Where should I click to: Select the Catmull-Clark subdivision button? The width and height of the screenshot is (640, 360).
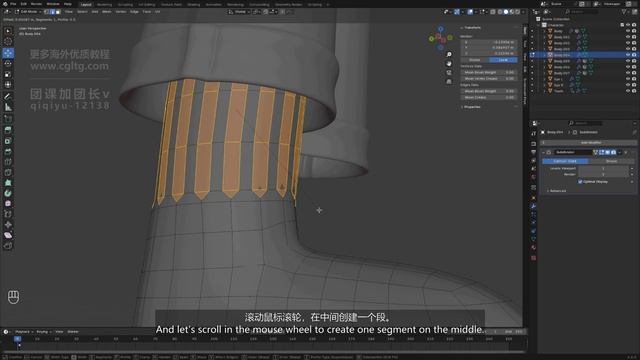coord(565,161)
